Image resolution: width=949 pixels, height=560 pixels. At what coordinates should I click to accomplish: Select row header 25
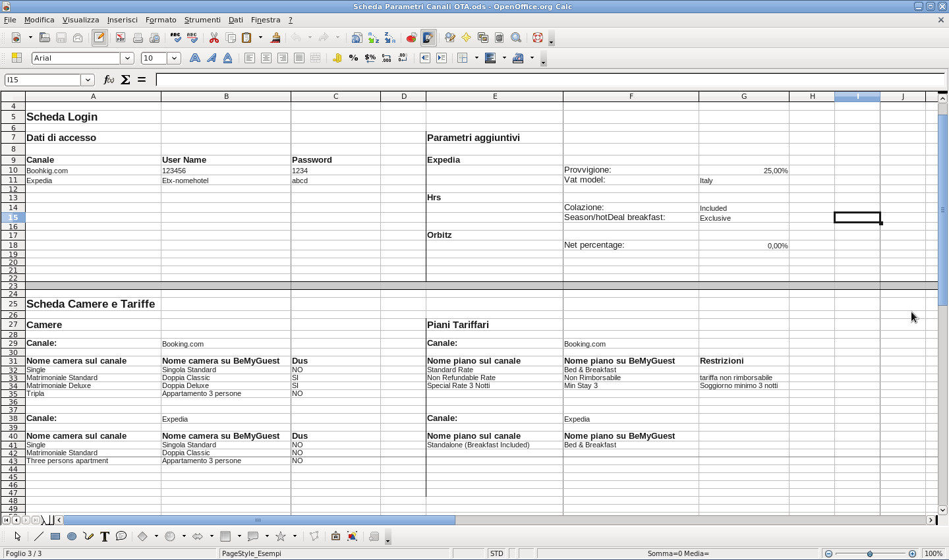point(13,304)
